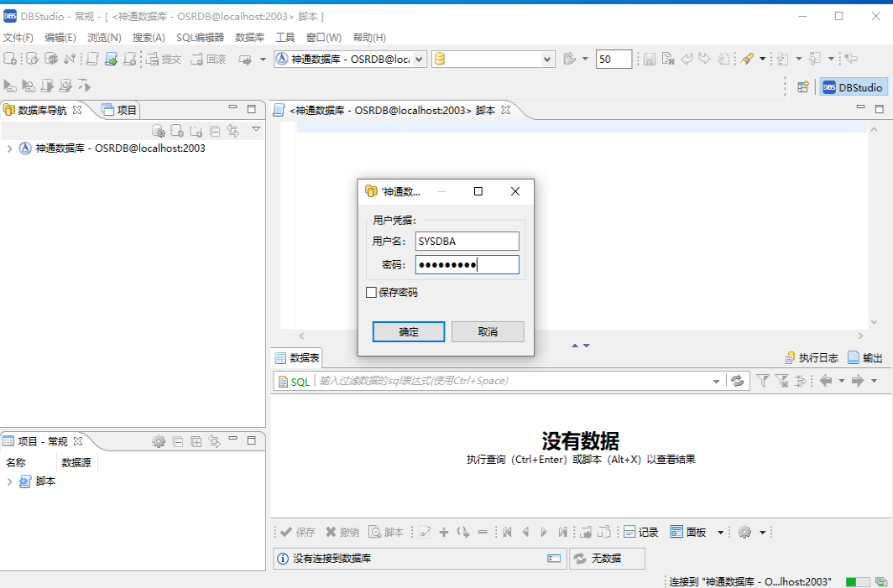Click the navigator collapse all icon
Viewport: 893px width, 588px height.
click(x=215, y=131)
